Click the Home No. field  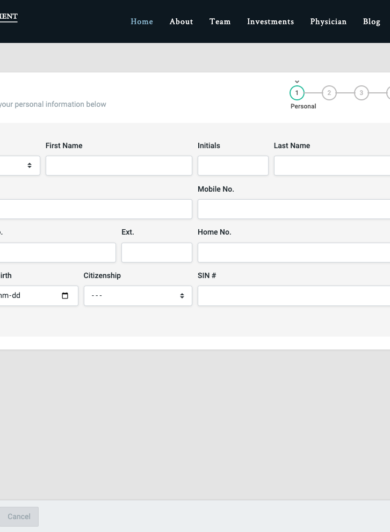pyautogui.click(x=294, y=252)
